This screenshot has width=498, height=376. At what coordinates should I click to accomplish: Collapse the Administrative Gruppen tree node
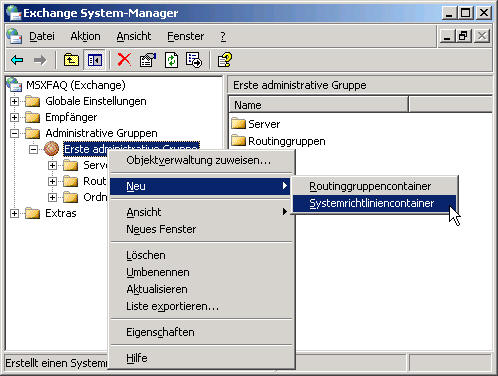click(x=14, y=133)
